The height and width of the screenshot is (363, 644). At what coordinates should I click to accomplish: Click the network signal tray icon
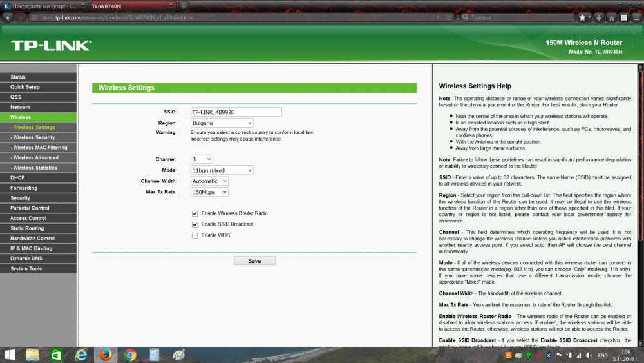[x=579, y=355]
